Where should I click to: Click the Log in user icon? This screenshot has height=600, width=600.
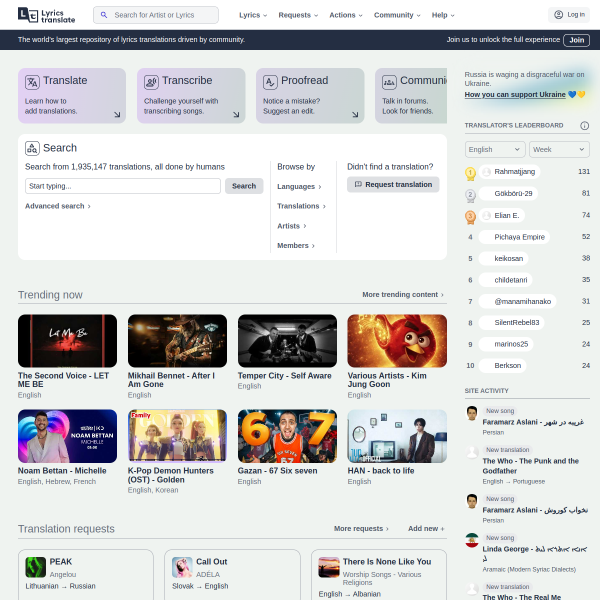559,15
